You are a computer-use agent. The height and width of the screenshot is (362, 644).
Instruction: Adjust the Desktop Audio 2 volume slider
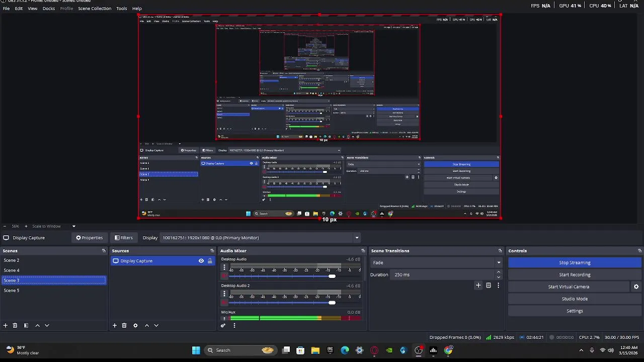coord(332,303)
